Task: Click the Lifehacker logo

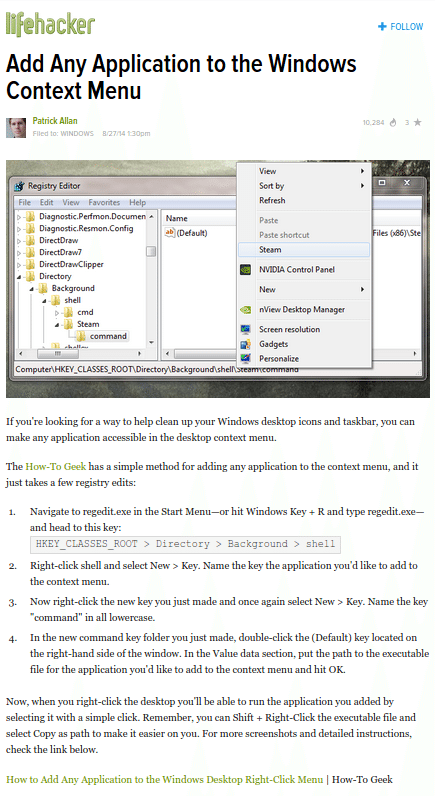Action: coord(50,24)
